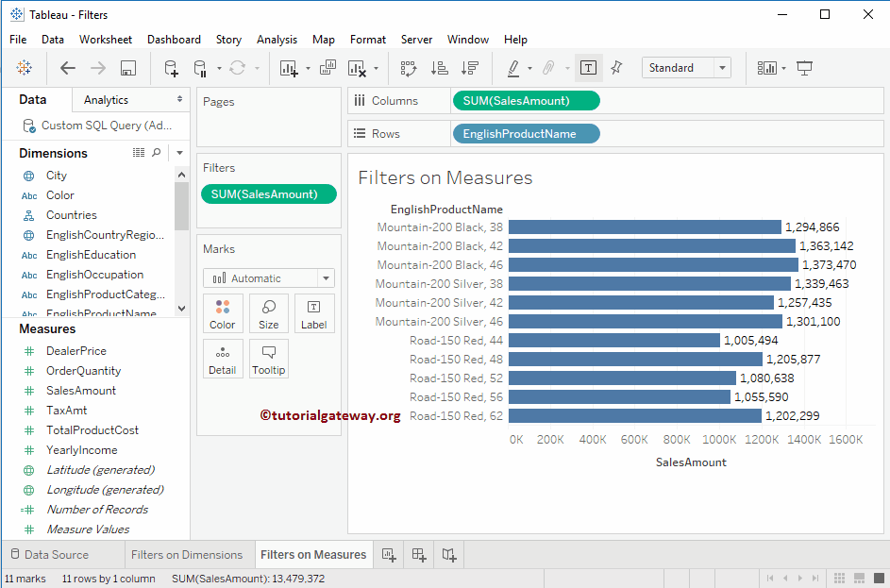
Task: Sort bars ascending using the toolbar icon
Action: (x=439, y=68)
